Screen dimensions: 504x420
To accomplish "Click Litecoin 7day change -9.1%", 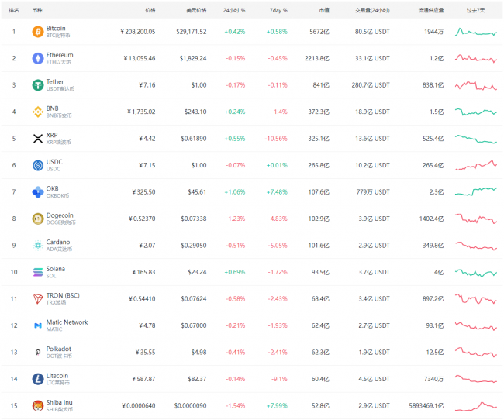I will point(279,379).
